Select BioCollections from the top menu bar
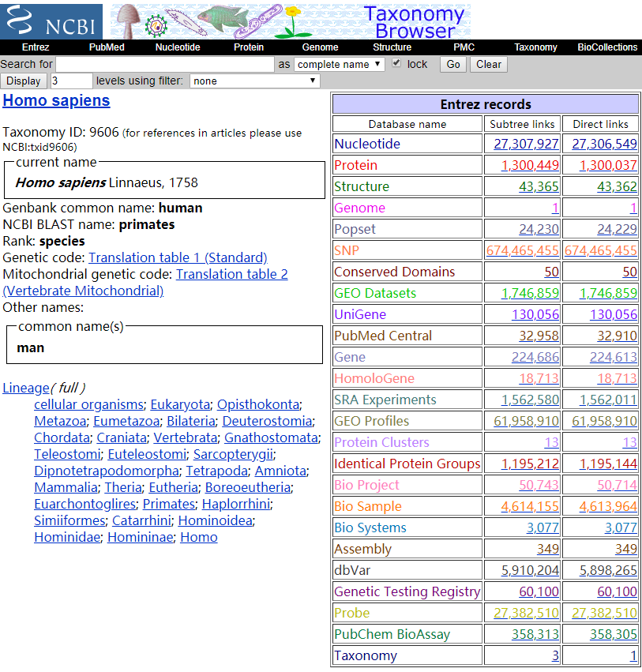The image size is (642, 672). (x=606, y=47)
